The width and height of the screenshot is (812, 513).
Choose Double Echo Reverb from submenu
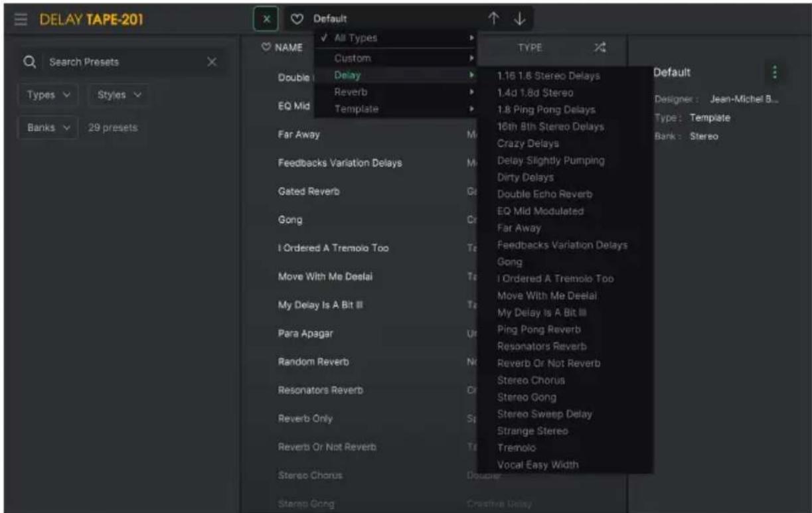545,194
